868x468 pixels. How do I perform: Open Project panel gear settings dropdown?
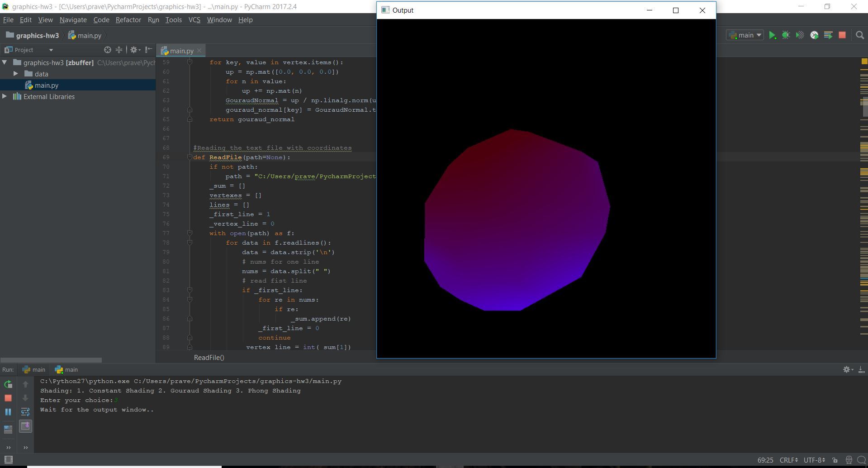click(135, 50)
